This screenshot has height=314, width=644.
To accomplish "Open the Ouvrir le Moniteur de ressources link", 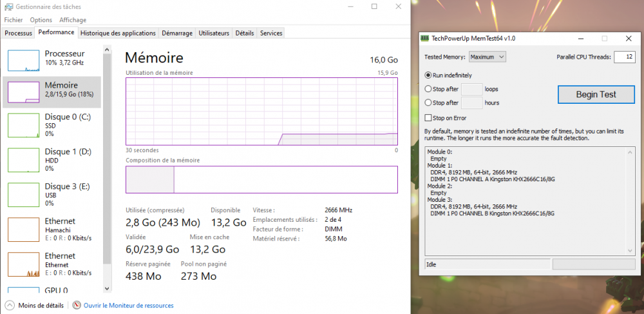I will point(128,306).
